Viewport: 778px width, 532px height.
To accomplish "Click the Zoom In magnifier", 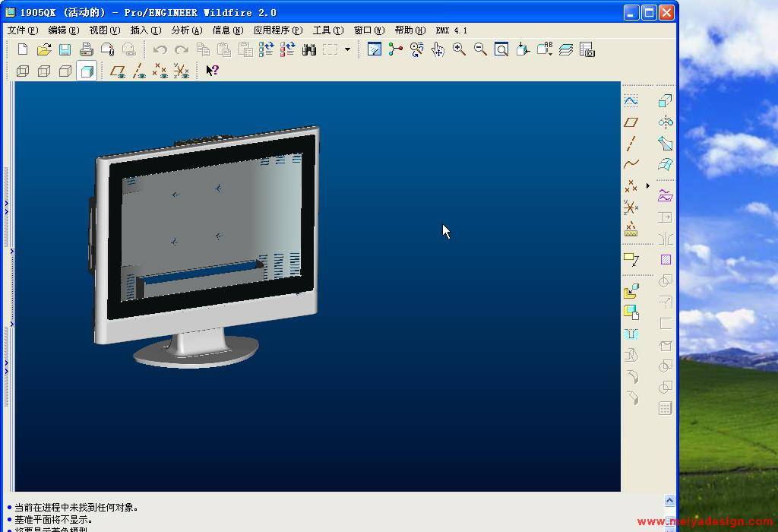I will tap(459, 49).
